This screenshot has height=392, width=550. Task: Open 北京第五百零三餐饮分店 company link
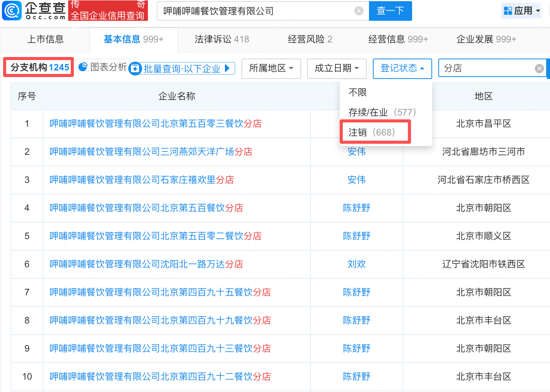click(x=156, y=124)
